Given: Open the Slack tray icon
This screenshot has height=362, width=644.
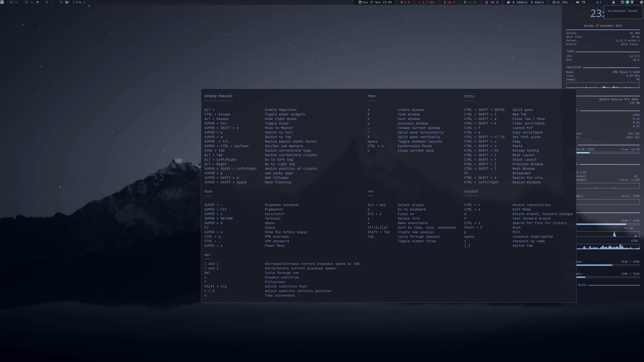Looking at the screenshot, I should point(641,2).
